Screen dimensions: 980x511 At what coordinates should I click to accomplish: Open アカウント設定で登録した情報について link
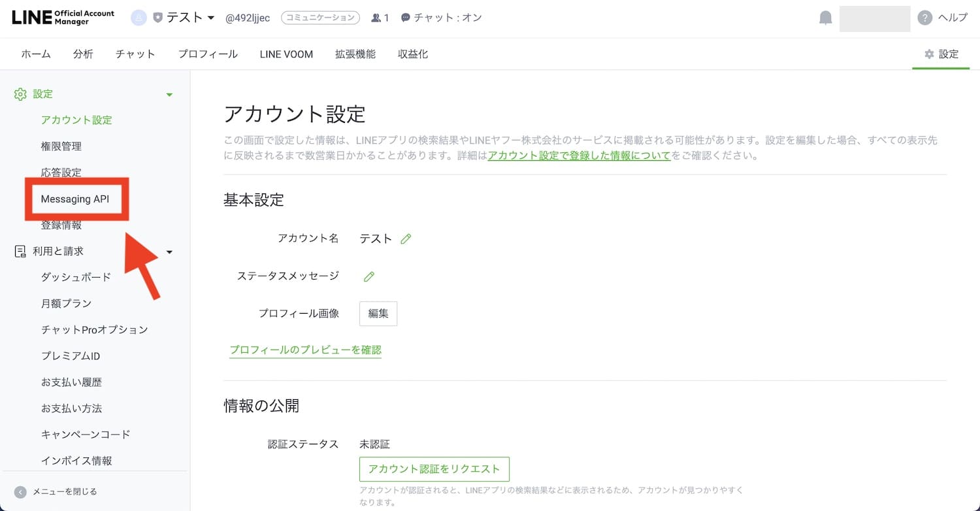tap(580, 156)
